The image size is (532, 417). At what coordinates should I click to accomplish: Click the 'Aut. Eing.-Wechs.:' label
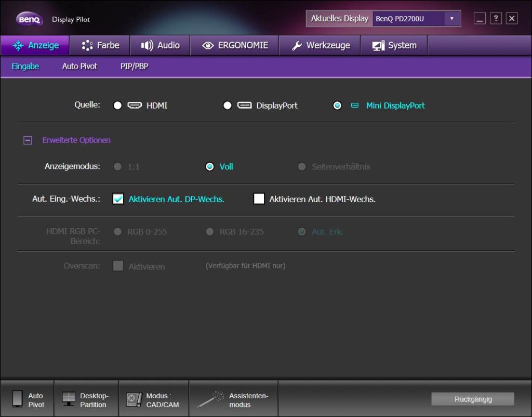tap(66, 199)
